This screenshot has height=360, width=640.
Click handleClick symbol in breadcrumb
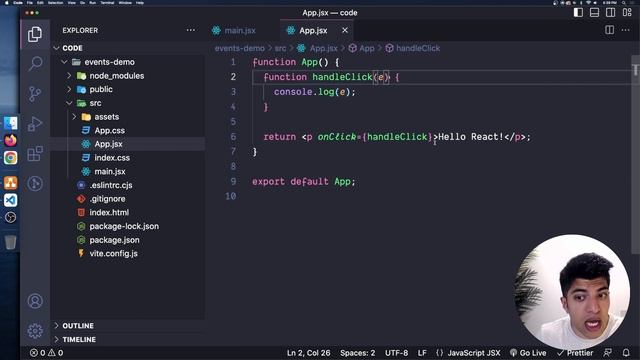(x=418, y=48)
